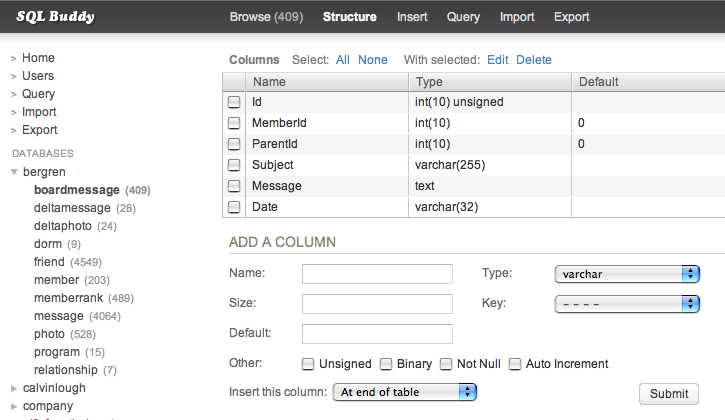The height and width of the screenshot is (420, 725).
Task: Check the Unsigned checkbox
Action: point(309,364)
